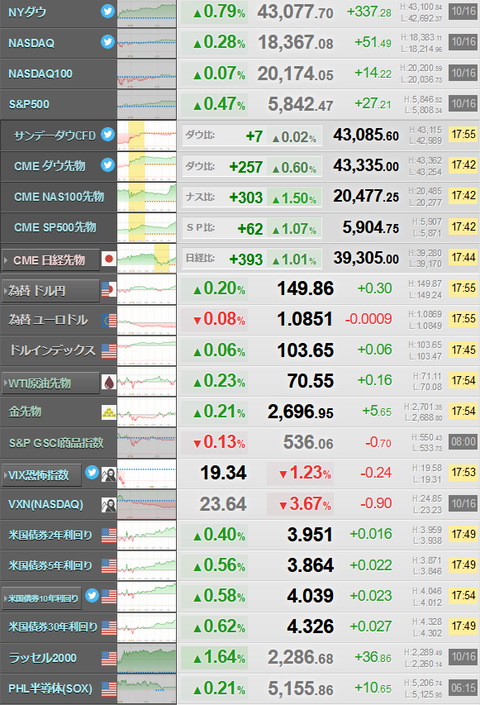Click the US flag beside 米国債券30年利回り
480x705 pixels.
(109, 627)
